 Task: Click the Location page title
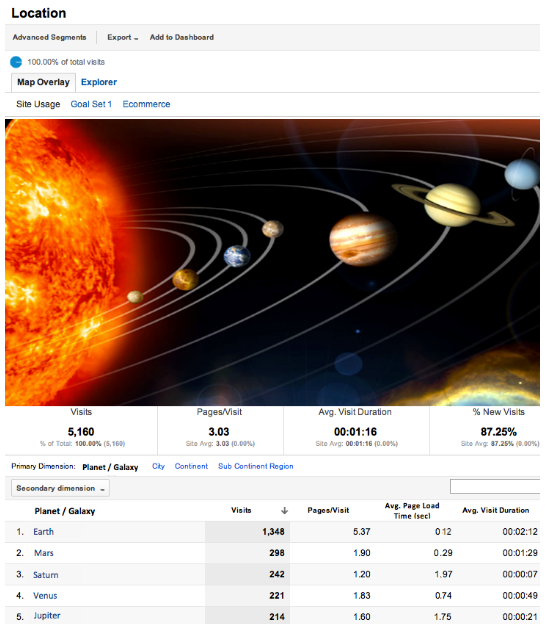(x=39, y=13)
